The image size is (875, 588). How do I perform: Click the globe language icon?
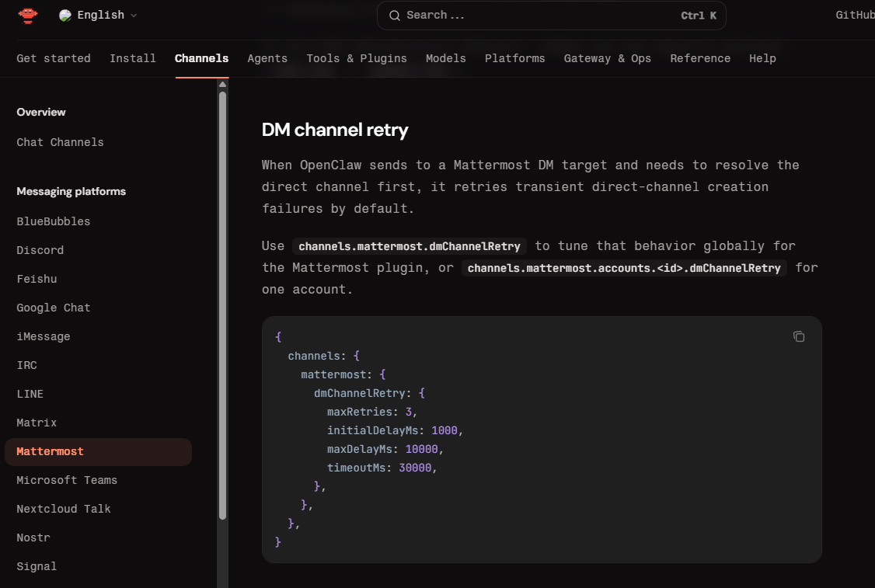pyautogui.click(x=65, y=16)
